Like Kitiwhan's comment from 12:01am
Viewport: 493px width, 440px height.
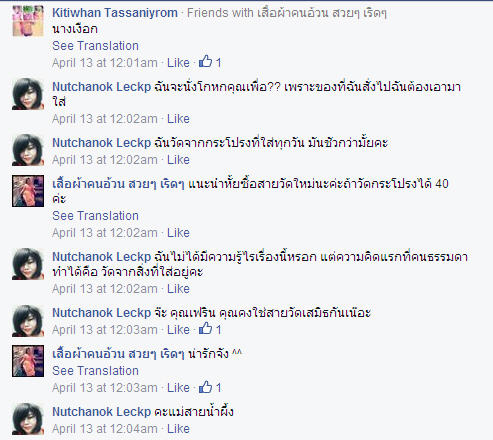click(x=178, y=63)
